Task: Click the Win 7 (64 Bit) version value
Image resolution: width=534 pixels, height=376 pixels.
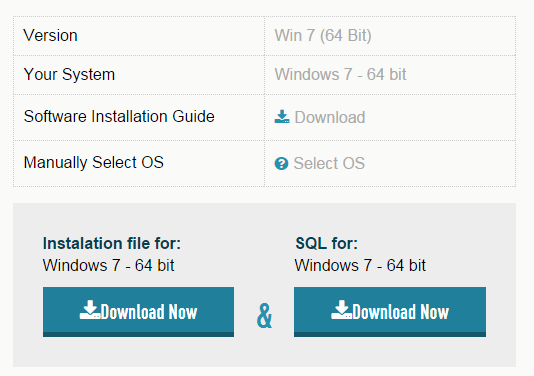Action: click(x=323, y=35)
